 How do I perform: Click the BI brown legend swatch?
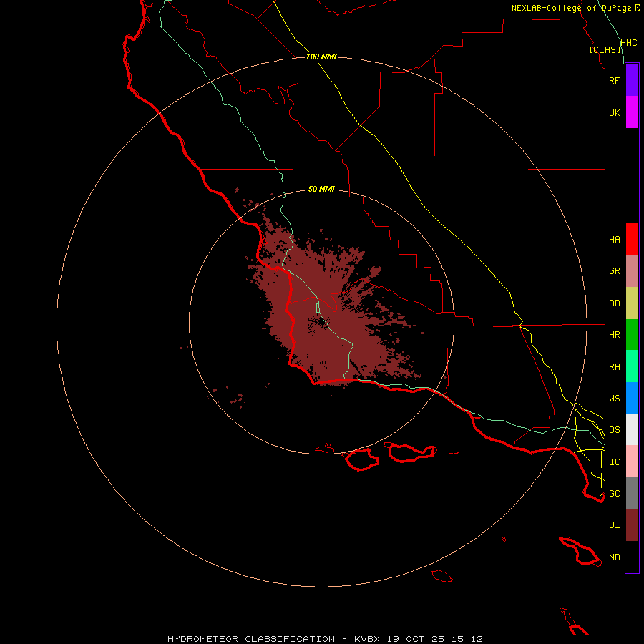coord(632,525)
